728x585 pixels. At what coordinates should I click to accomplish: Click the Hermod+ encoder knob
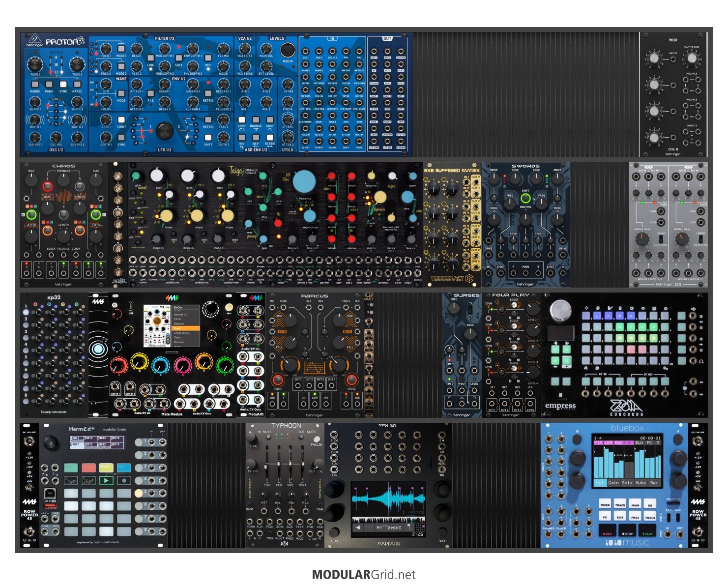[x=51, y=442]
